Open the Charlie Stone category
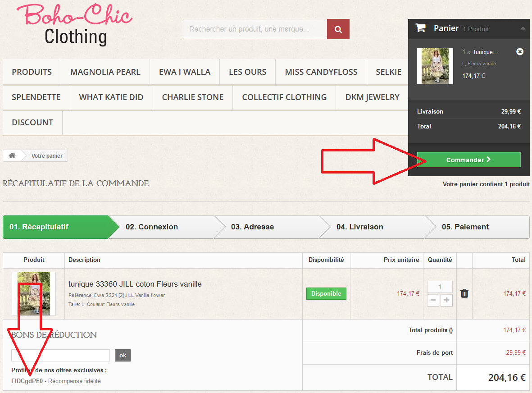Viewport: 532px width, 393px height. pyautogui.click(x=193, y=97)
